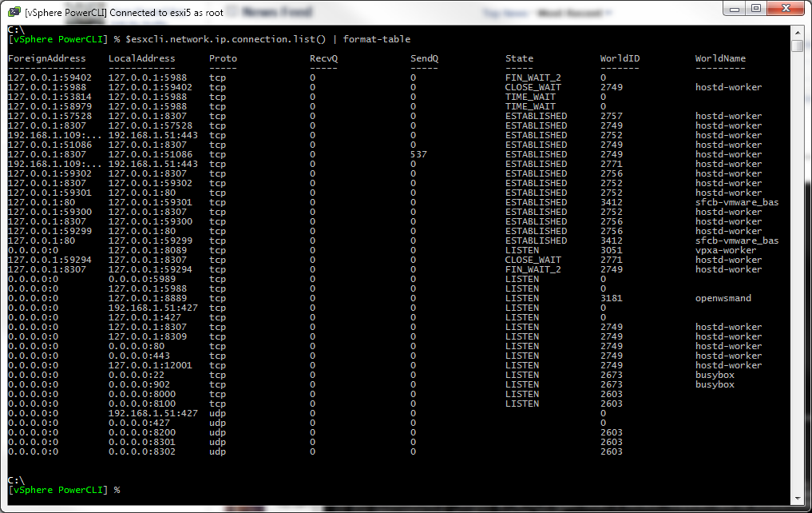
Task: Click foreign address 127.0.0.1:59294
Action: tap(50, 260)
